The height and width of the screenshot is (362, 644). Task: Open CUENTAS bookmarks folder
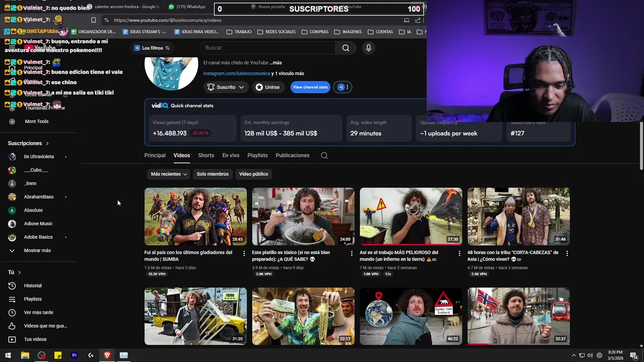coord(380,32)
